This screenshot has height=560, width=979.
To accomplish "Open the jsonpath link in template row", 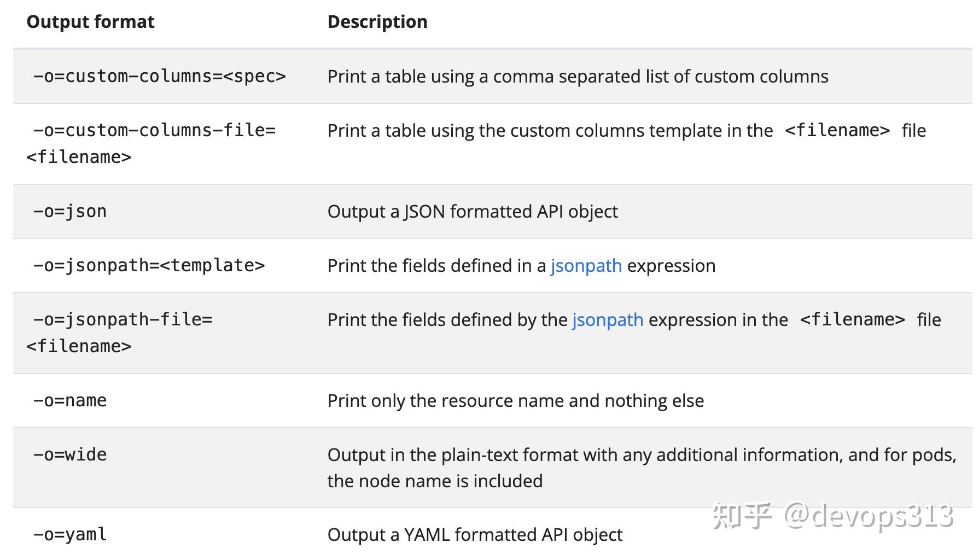I will (x=586, y=266).
